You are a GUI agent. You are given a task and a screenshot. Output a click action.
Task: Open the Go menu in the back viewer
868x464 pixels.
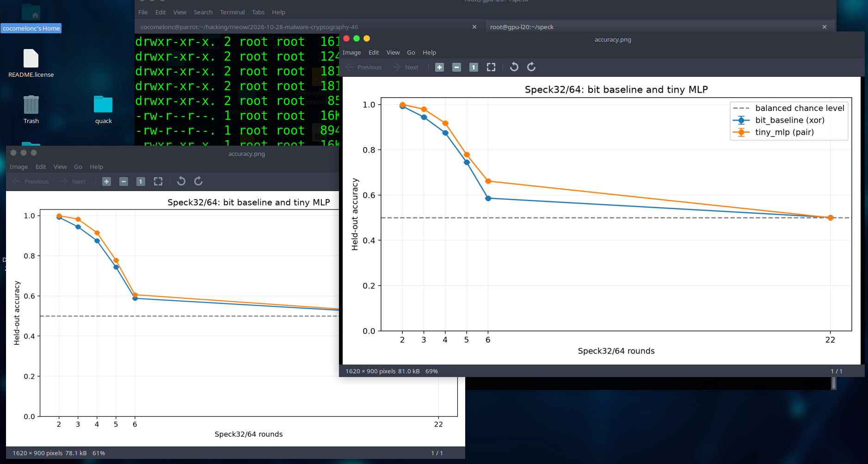pos(78,167)
